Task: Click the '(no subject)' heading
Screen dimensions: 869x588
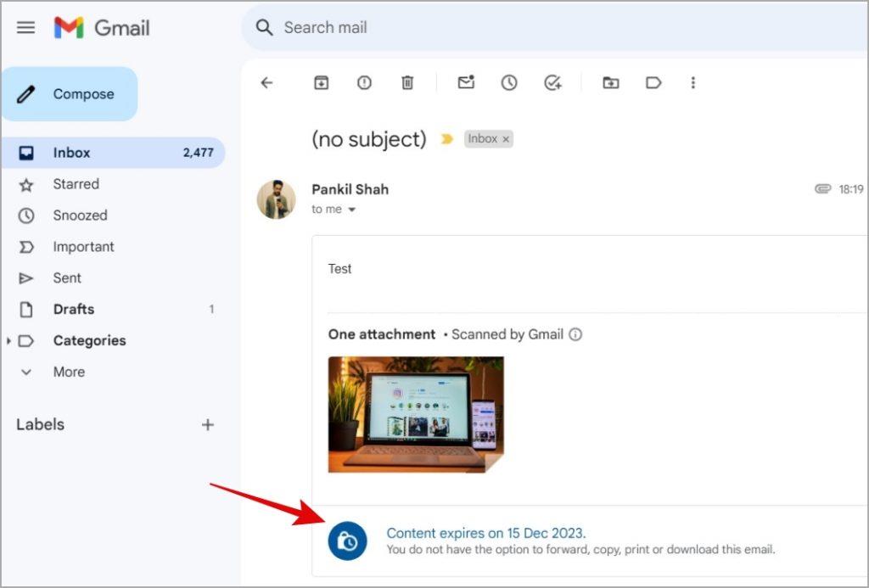Action: 369,139
